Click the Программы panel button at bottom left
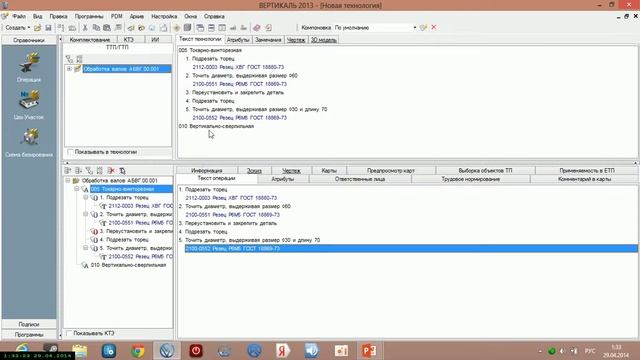Screen dimensions: 640x360 [x=29, y=334]
